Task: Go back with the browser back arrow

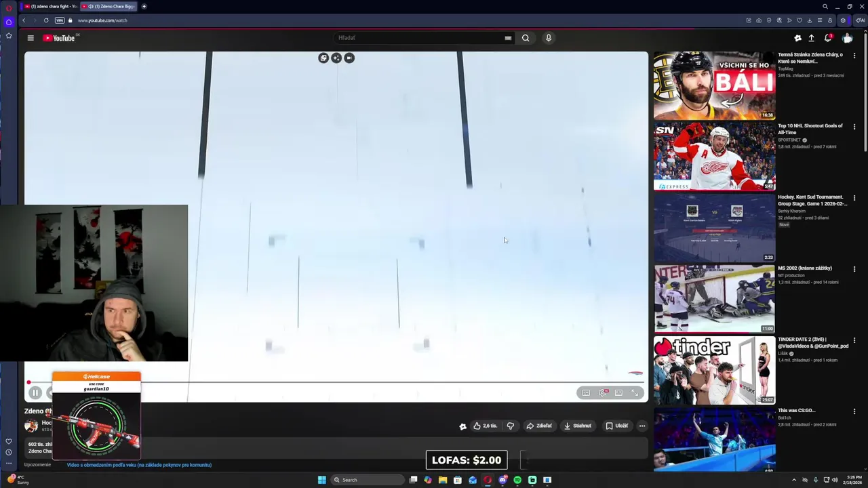Action: pos(24,20)
